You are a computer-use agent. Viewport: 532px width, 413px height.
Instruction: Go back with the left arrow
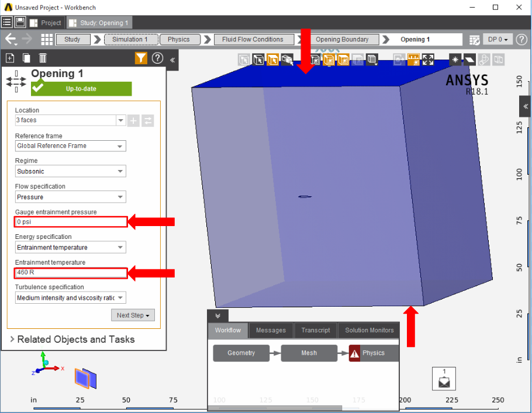11,39
